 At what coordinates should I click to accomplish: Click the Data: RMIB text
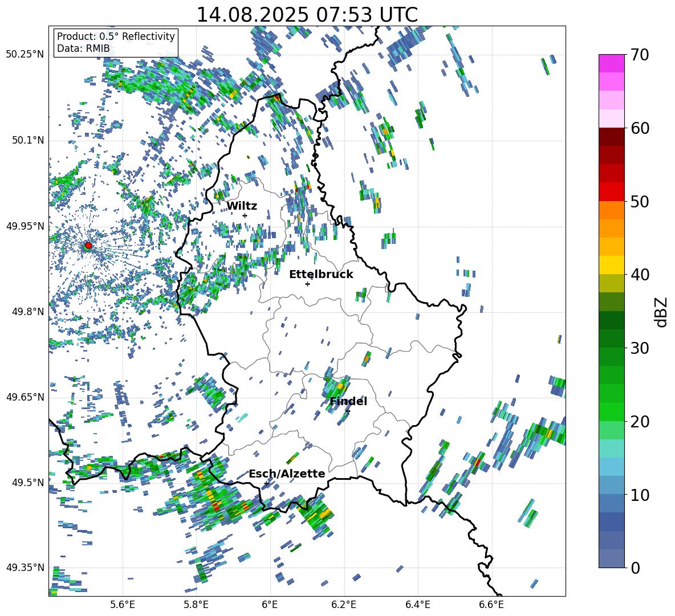click(x=83, y=48)
